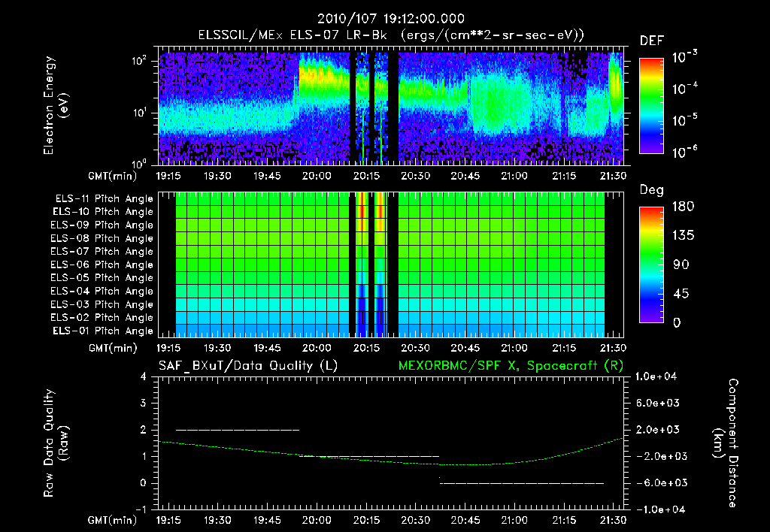770x532 pixels.
Task: Select the ELS-05 Pitch Angle row label
Action: [x=102, y=278]
